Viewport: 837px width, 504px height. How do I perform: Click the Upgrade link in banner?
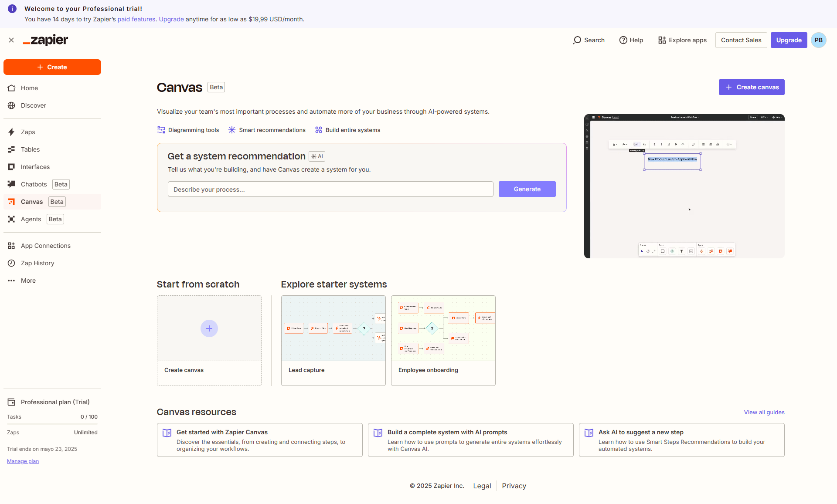point(171,19)
